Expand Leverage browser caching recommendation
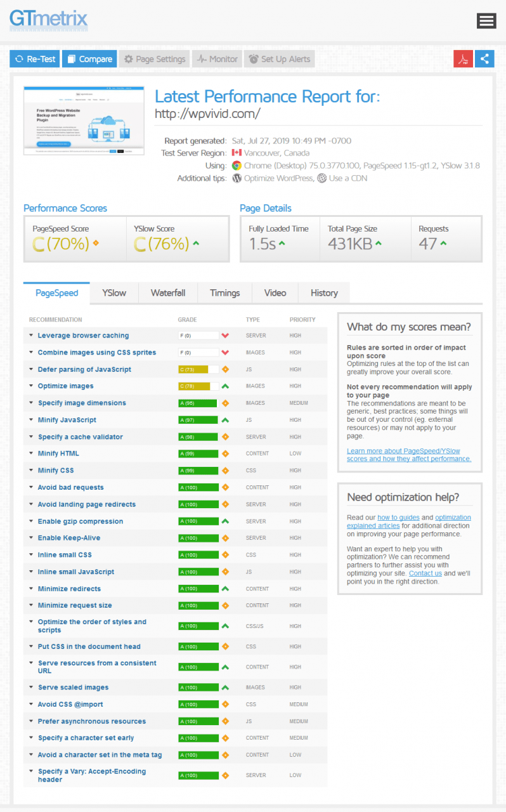 [x=83, y=336]
